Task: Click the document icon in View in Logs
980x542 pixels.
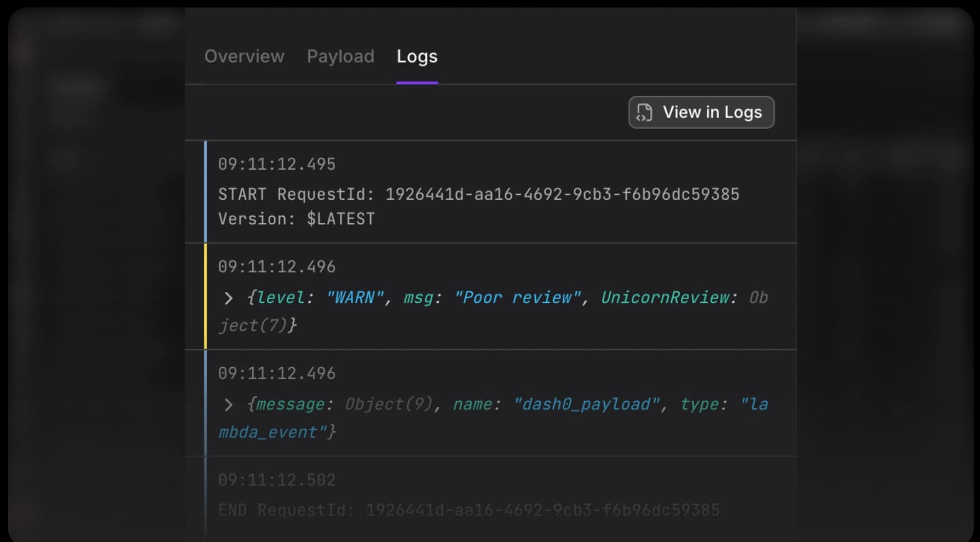Action: coord(644,112)
